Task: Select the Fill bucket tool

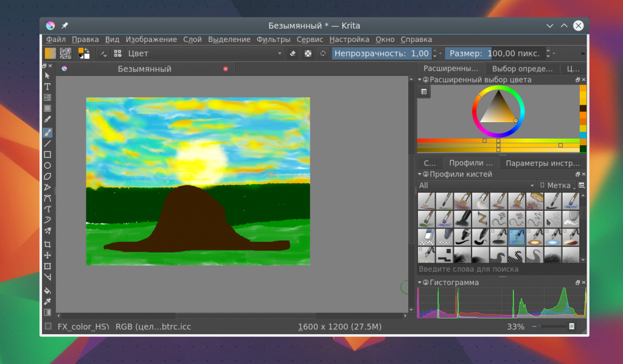Action: [47, 290]
